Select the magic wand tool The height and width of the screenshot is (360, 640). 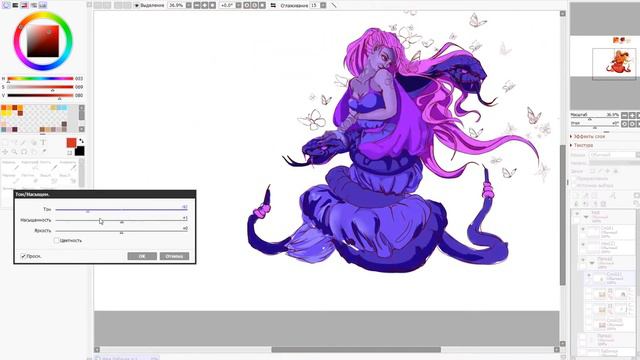coord(24,142)
